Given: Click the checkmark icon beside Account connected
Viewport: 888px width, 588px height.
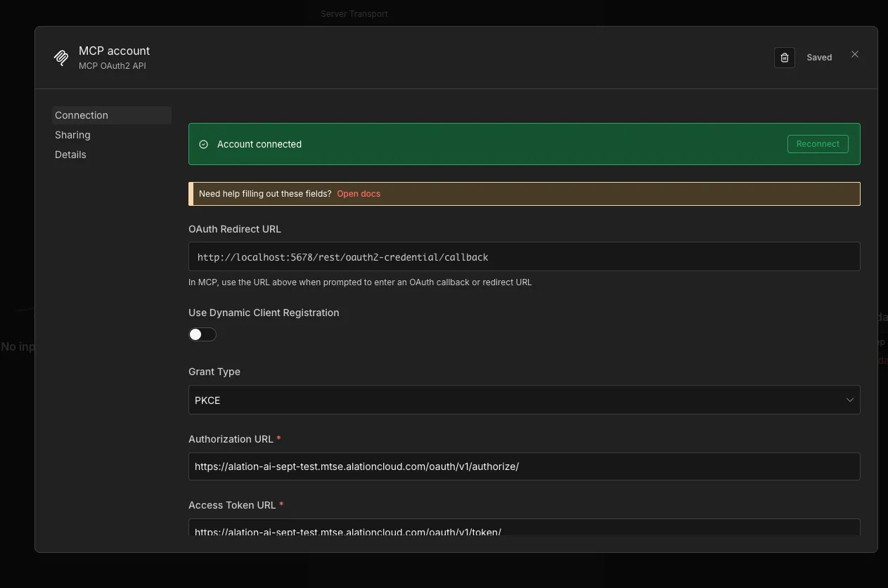Looking at the screenshot, I should pos(203,143).
